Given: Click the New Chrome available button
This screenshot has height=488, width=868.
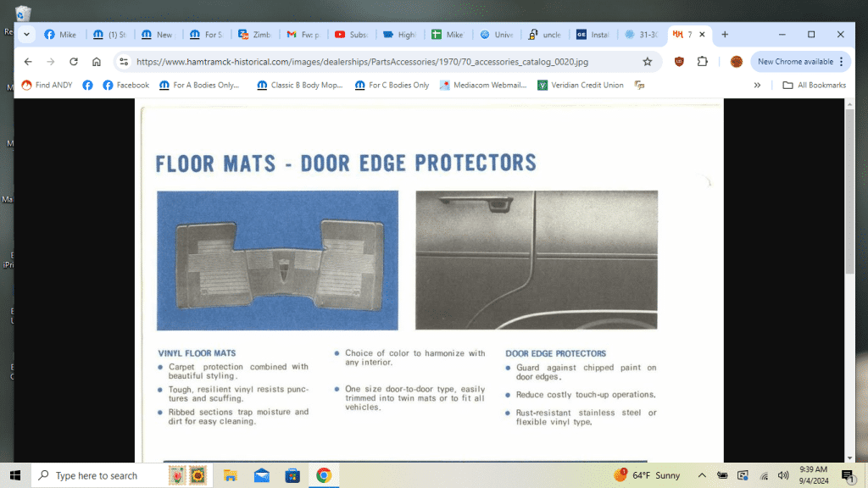Looking at the screenshot, I should click(794, 62).
